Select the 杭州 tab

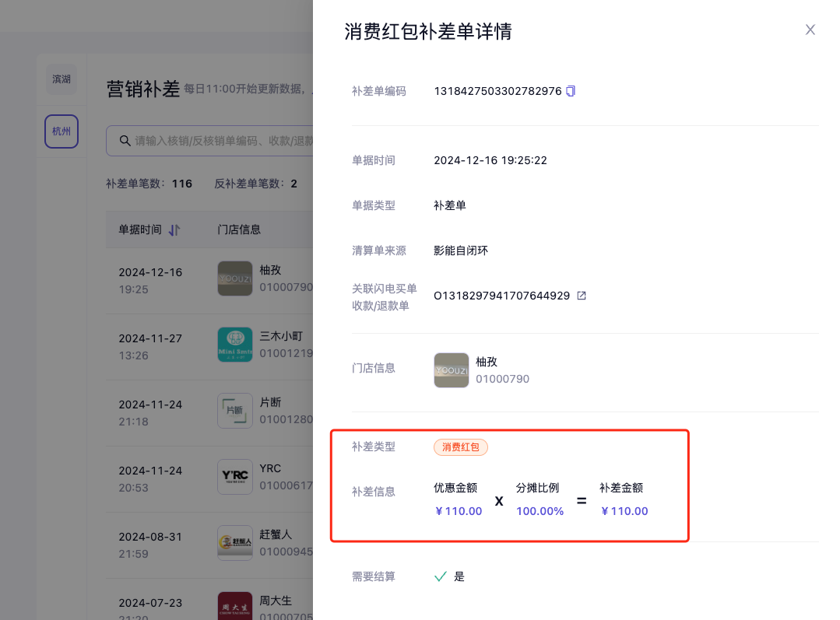pyautogui.click(x=62, y=131)
